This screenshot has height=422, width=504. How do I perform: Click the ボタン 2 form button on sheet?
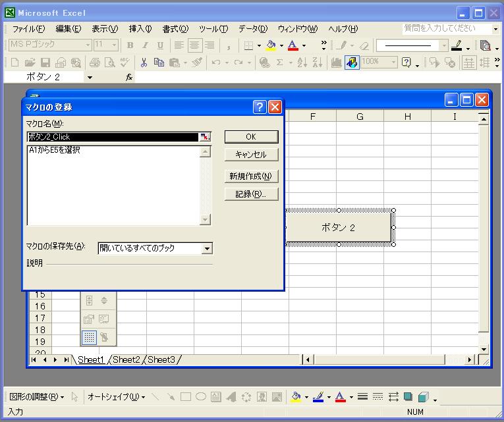point(338,228)
